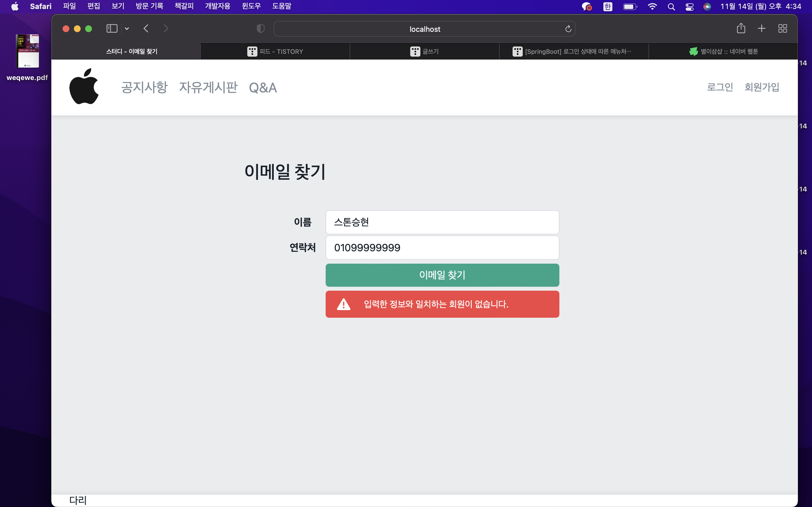Switch Korean input source indicator
This screenshot has height=507, width=812.
(608, 7)
